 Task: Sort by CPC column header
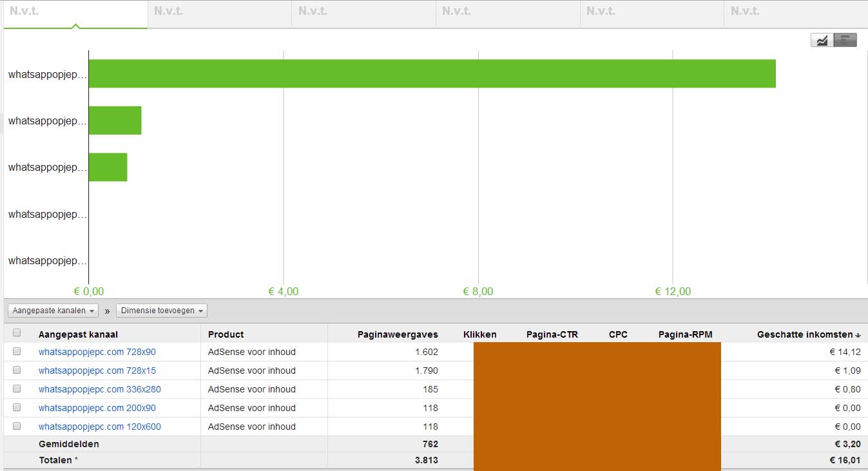pyautogui.click(x=618, y=334)
